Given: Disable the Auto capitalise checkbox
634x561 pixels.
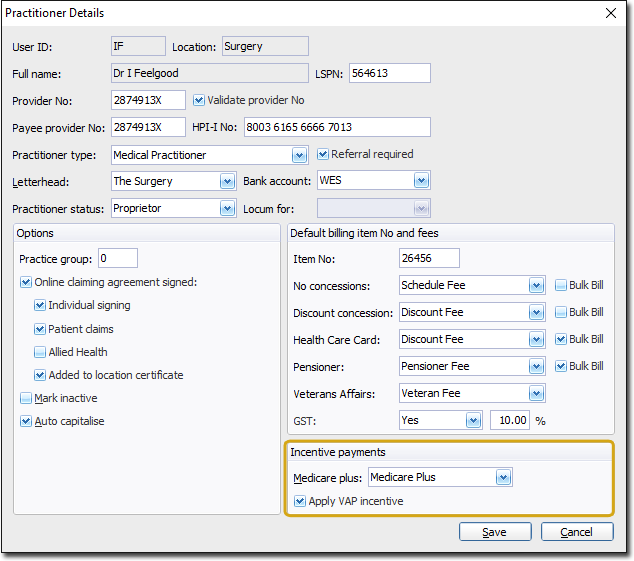Looking at the screenshot, I should (26, 421).
